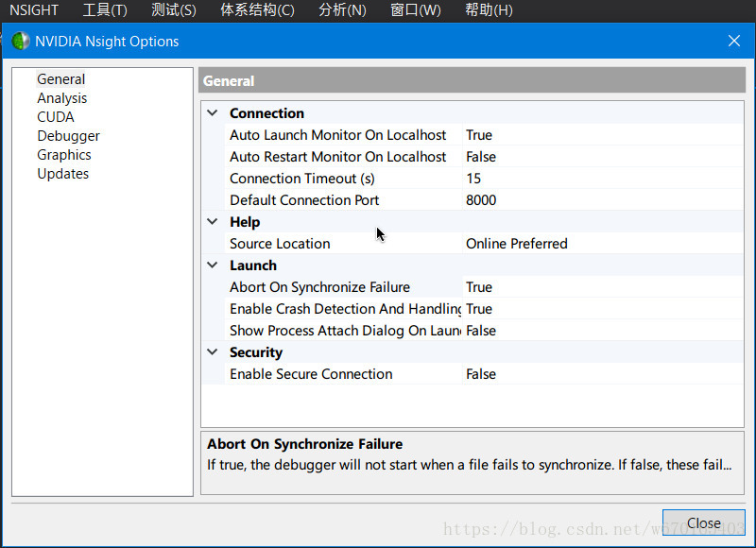756x548 pixels.
Task: Select General in the options list
Action: [x=60, y=79]
